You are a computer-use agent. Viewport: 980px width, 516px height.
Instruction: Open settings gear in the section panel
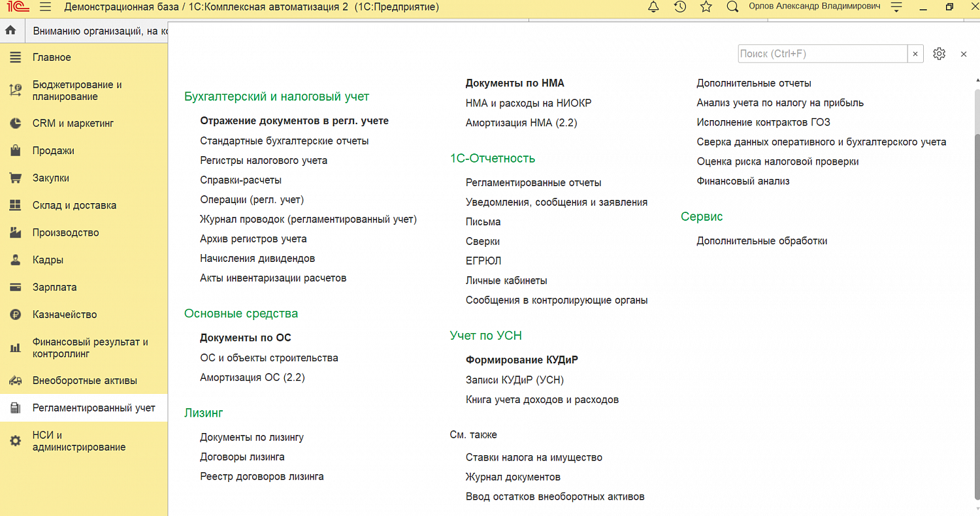(x=939, y=54)
